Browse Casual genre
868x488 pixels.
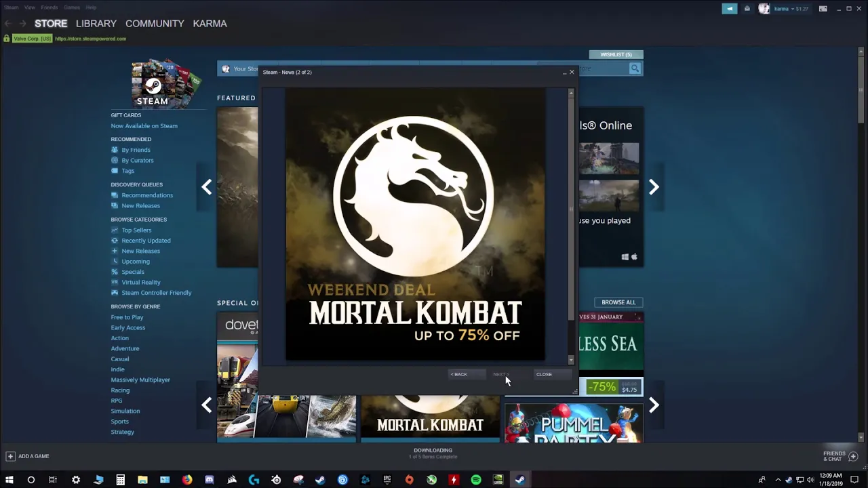[x=120, y=359]
